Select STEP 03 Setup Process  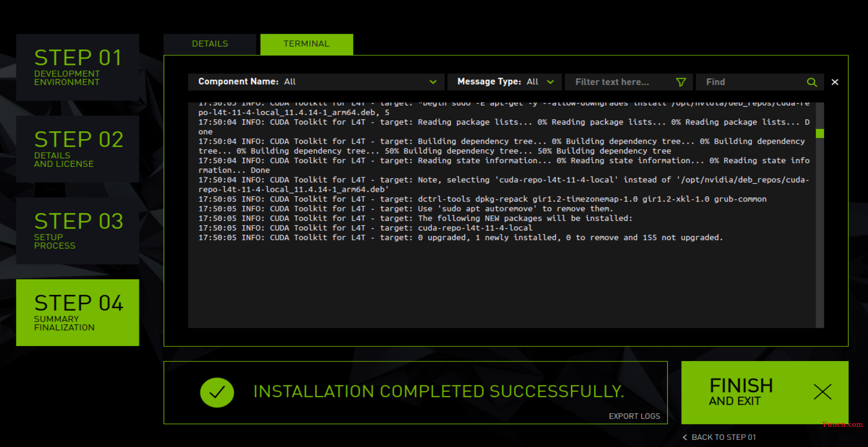coord(78,231)
